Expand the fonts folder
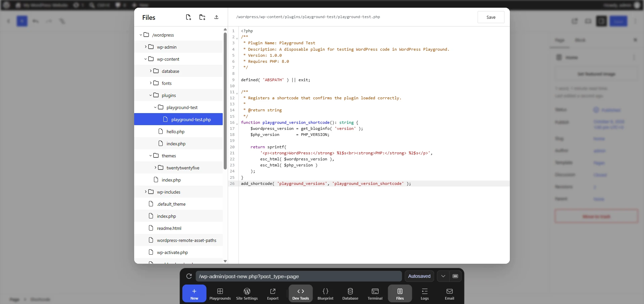 (x=151, y=83)
